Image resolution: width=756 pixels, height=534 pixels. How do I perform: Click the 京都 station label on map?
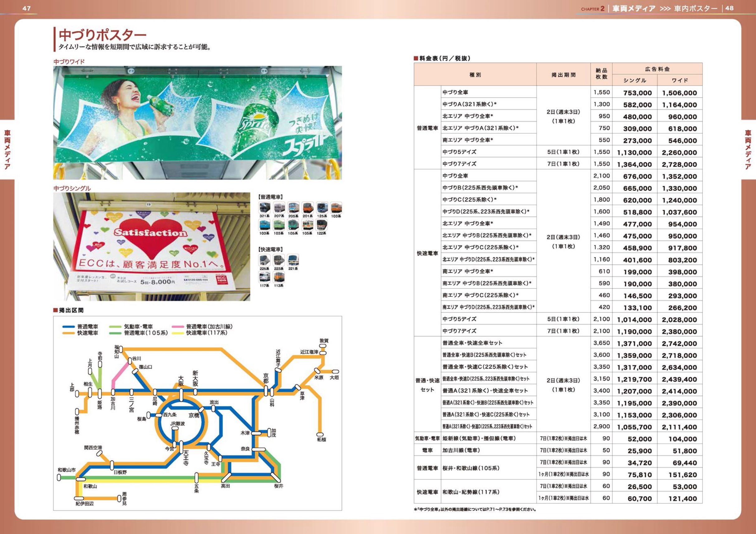266,378
